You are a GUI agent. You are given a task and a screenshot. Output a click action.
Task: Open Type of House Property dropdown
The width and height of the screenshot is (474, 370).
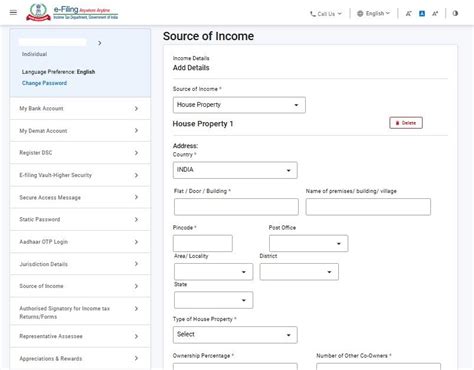tap(235, 335)
